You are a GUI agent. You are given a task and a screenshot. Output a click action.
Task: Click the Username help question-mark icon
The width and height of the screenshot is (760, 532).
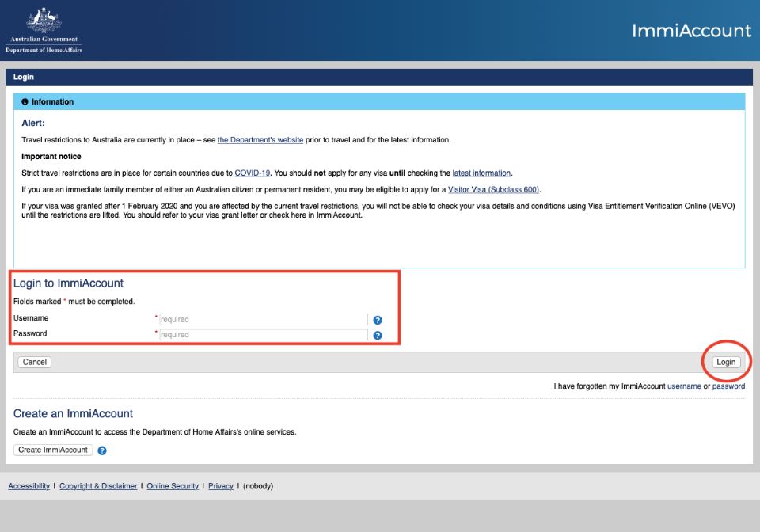pos(378,321)
